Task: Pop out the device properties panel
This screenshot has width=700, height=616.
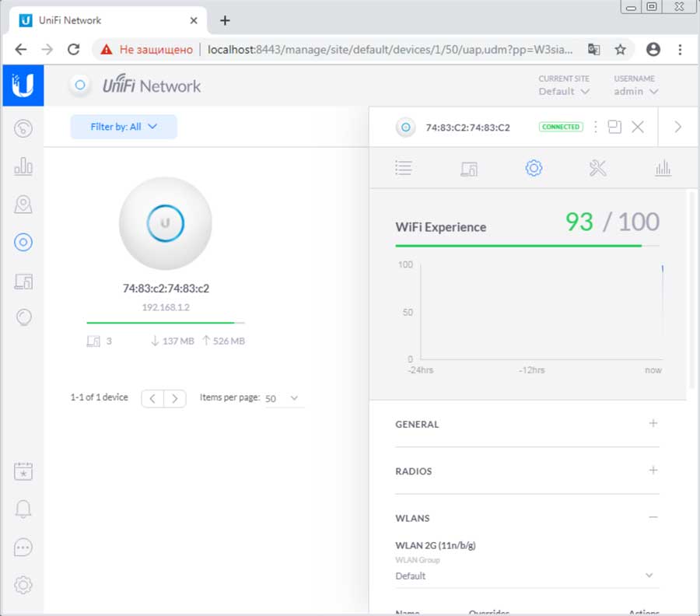Action: (614, 127)
